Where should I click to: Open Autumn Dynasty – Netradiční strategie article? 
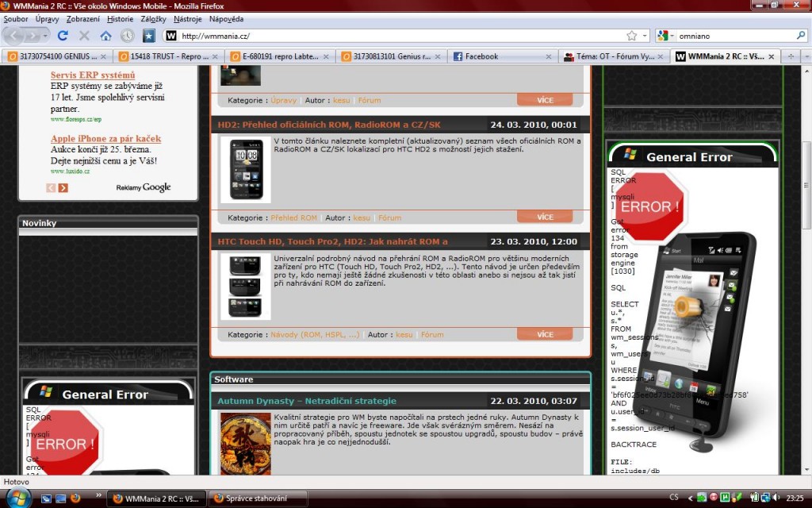[x=307, y=401]
